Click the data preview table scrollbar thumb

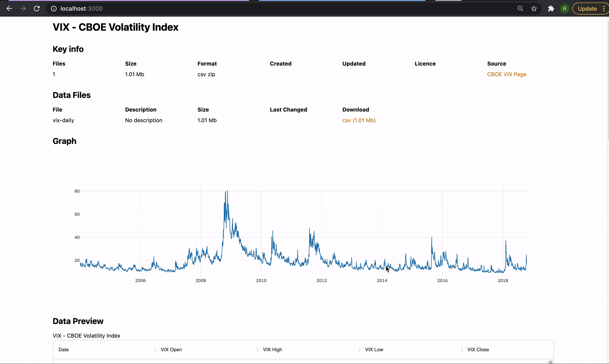[550, 362]
